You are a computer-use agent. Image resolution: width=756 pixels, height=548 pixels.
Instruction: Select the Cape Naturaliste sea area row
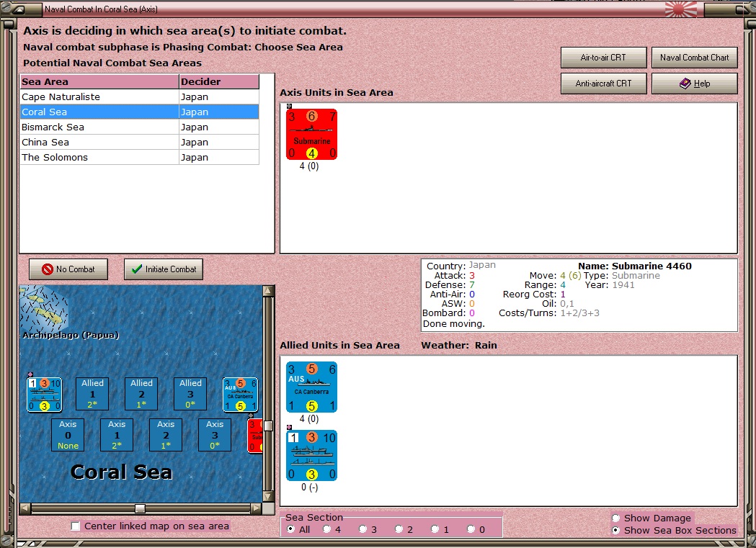tap(139, 96)
